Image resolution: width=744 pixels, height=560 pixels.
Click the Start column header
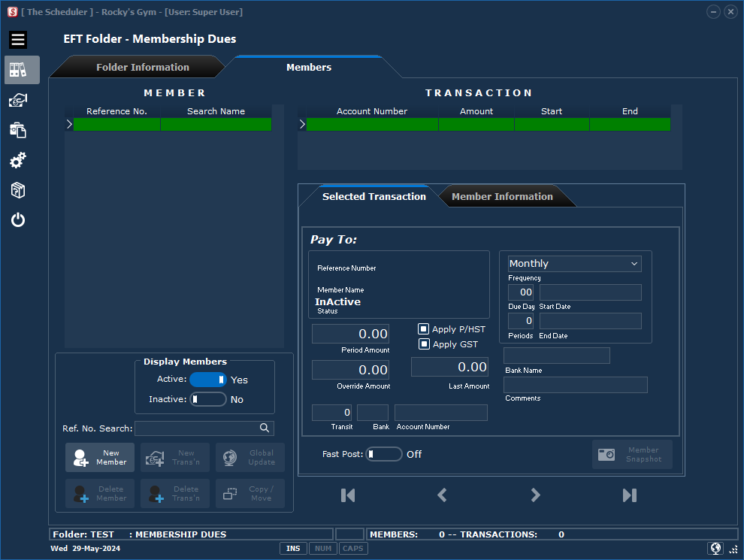click(x=552, y=111)
